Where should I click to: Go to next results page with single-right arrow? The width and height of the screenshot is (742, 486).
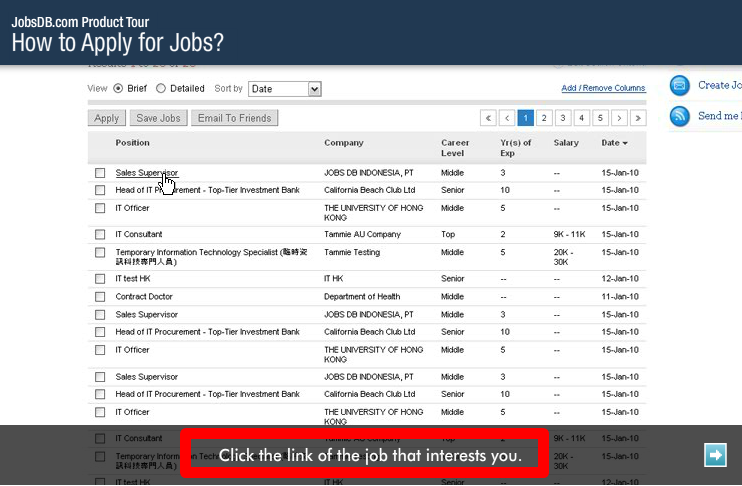click(x=619, y=118)
